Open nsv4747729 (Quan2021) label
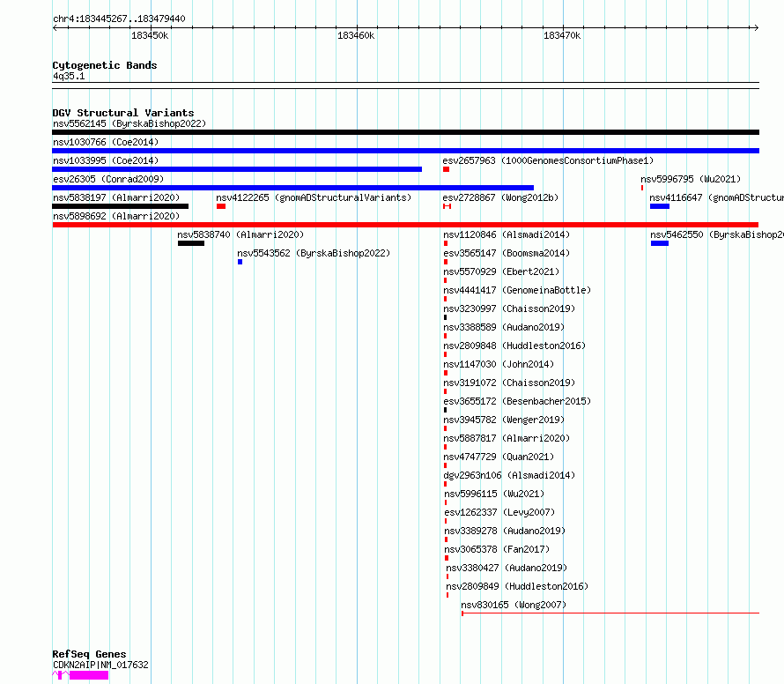Viewport: 784px width, 684px height. point(499,457)
